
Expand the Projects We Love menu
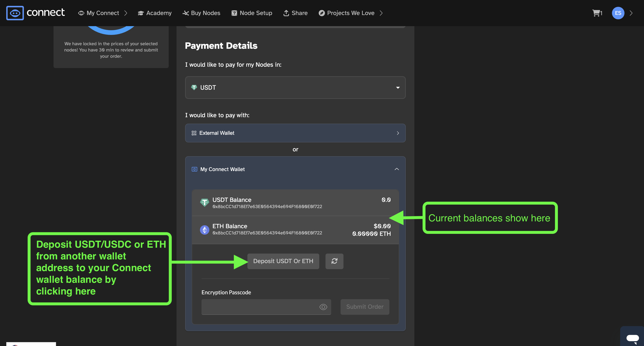[351, 13]
